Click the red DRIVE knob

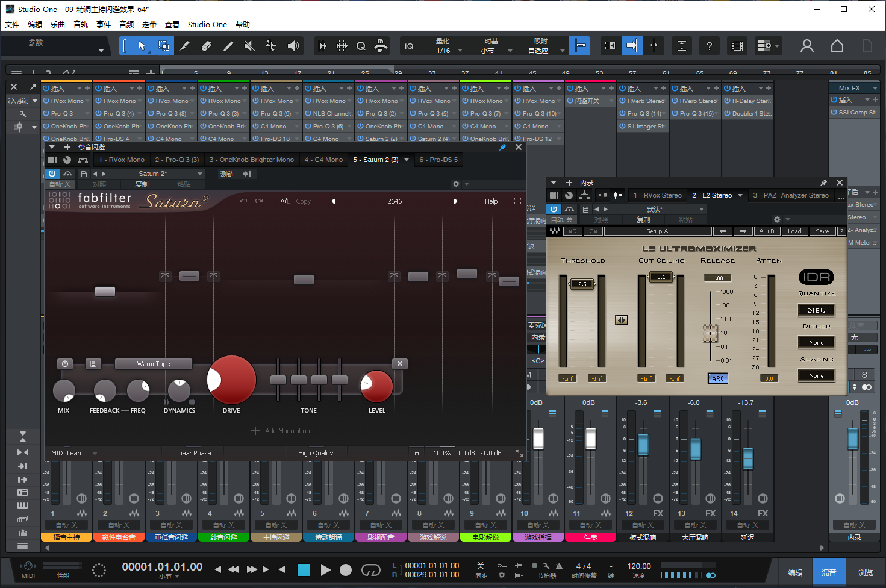tap(232, 380)
